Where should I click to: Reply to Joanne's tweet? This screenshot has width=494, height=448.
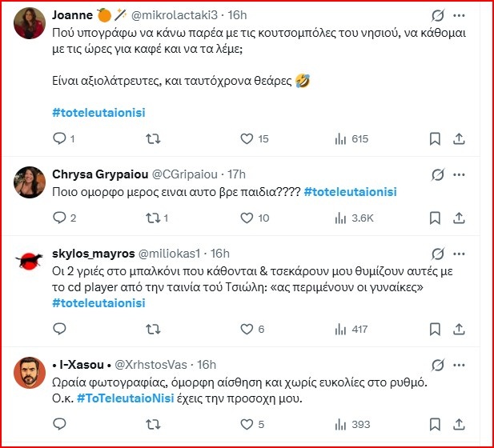coord(58,139)
